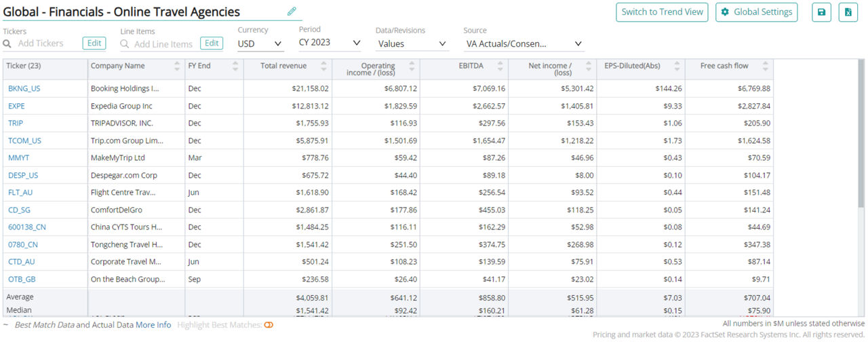
Task: Click the Add Tickers input field
Action: coord(41,43)
